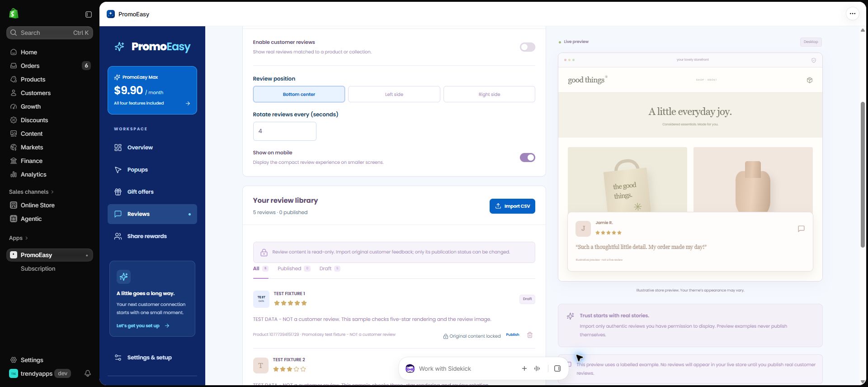
Task: Open Orders in Shopify sidebar
Action: pos(50,66)
